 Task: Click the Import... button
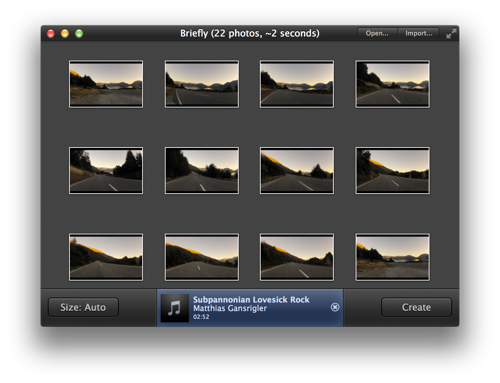418,33
